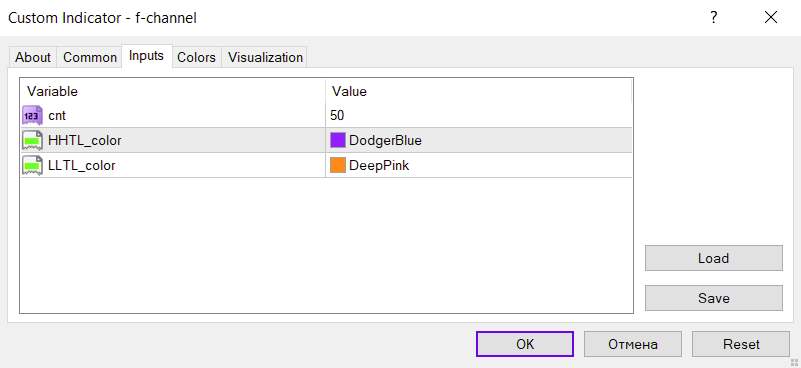Select the HHTL_color variable name
This screenshot has height=368, width=801.
pyautogui.click(x=85, y=141)
